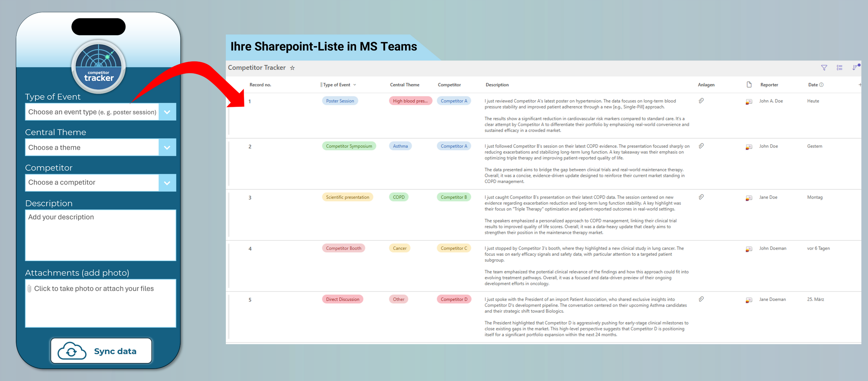This screenshot has width=868, height=381.
Task: Click the paperclip icon in attachments box
Action: [x=29, y=289]
